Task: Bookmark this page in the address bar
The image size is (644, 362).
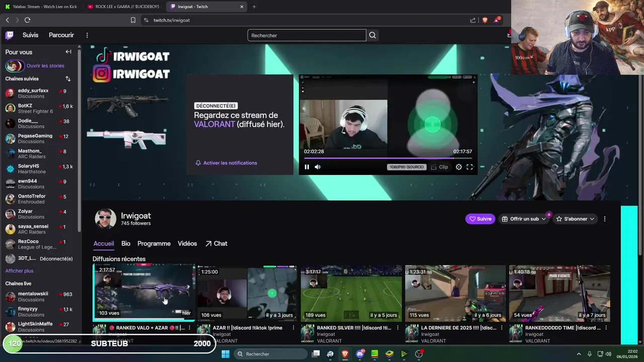Action: [133, 20]
